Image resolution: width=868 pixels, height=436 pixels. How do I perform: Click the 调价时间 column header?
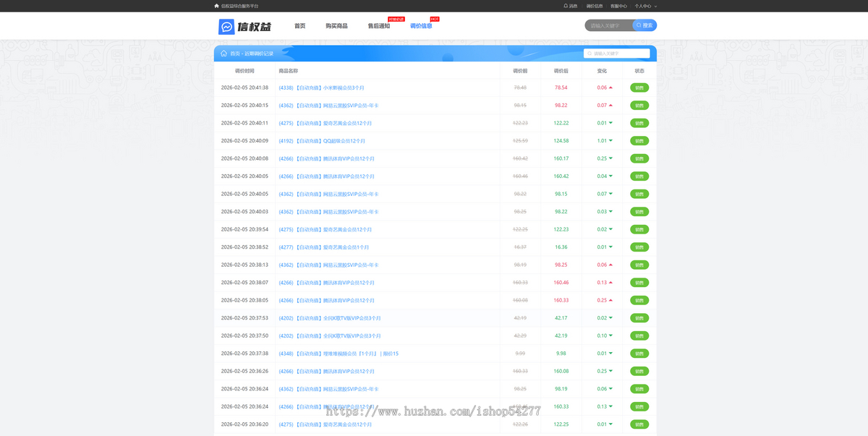point(244,71)
